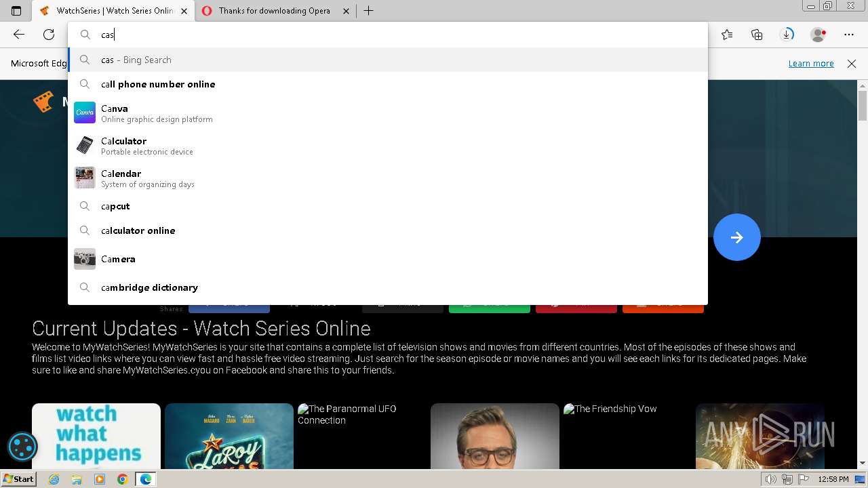The width and height of the screenshot is (868, 488).
Task: Click cookie settings round icon
Action: pyautogui.click(x=22, y=446)
